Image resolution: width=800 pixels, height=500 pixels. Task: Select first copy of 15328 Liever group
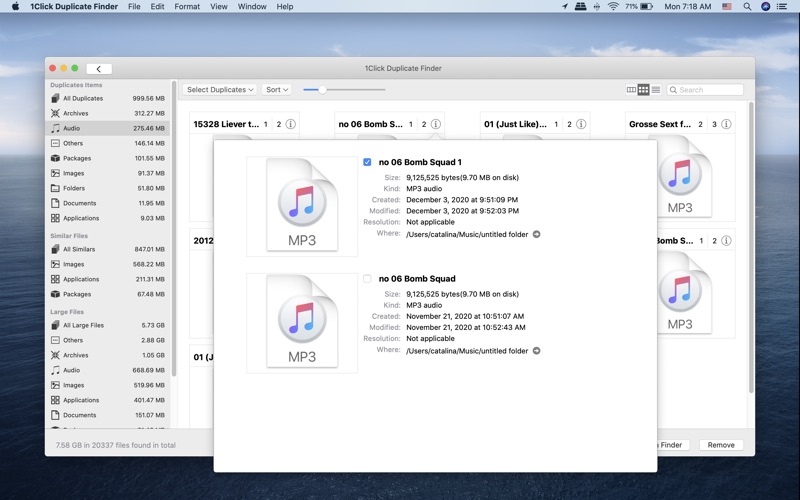pyautogui.click(x=265, y=124)
